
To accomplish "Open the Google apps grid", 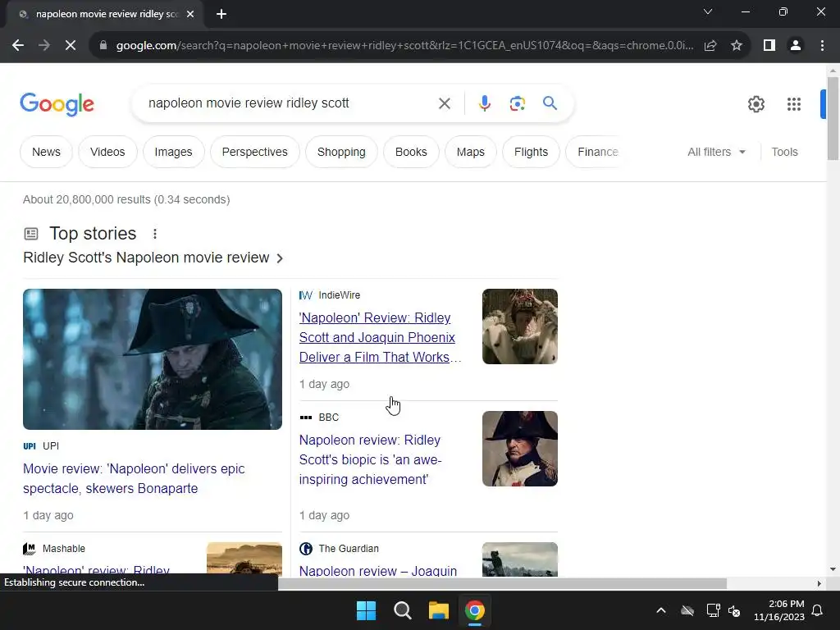I will [794, 104].
